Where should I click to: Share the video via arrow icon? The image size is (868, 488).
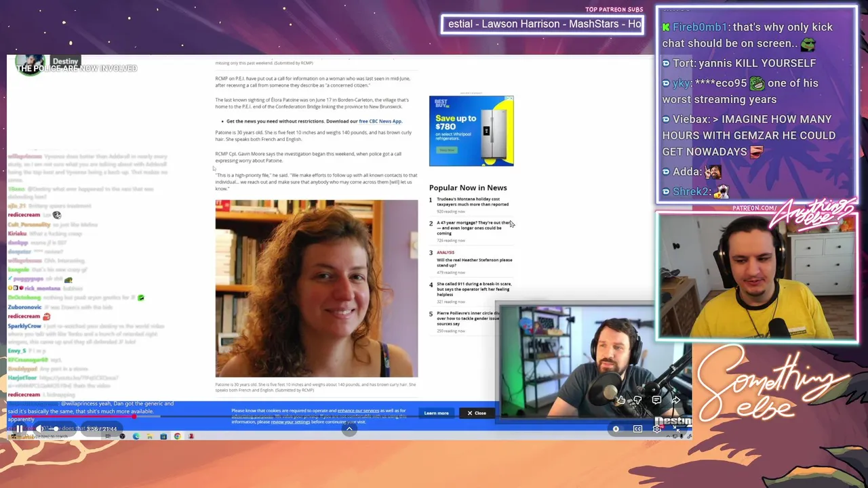coord(675,401)
